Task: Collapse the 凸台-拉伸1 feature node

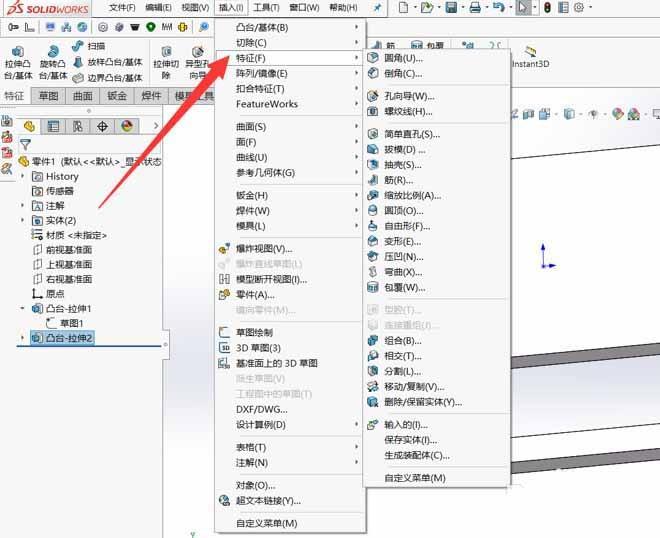Action: tap(23, 309)
